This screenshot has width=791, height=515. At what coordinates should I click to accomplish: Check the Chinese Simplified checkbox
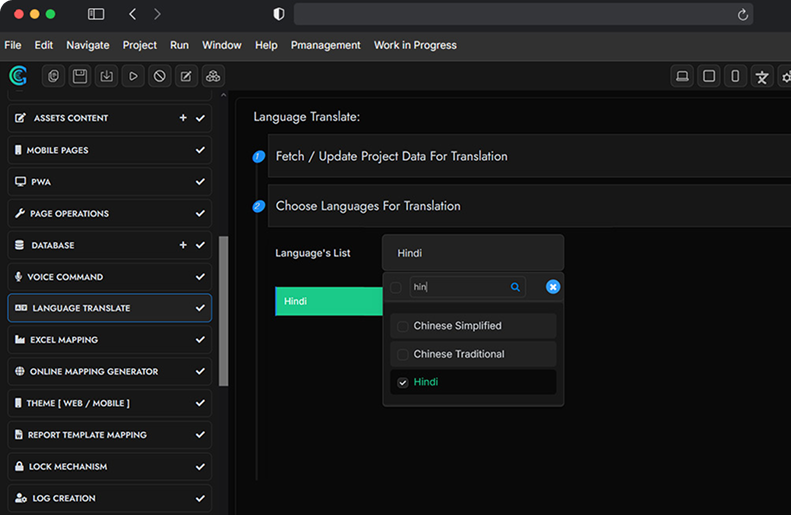(403, 326)
